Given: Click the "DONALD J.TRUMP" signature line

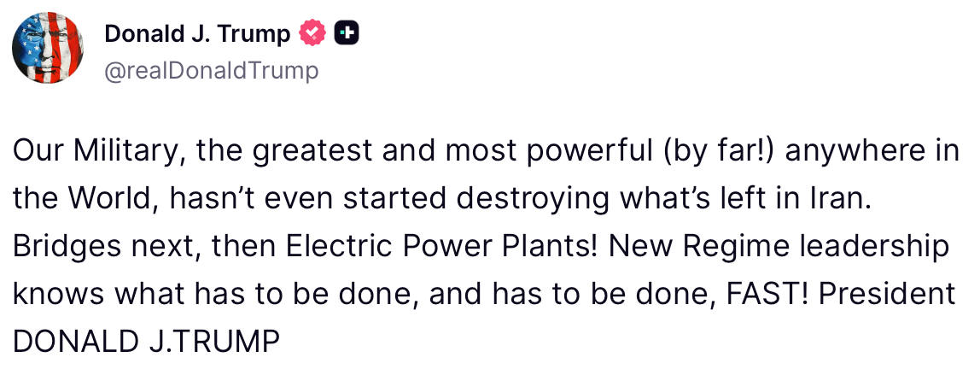Looking at the screenshot, I should 146,342.
